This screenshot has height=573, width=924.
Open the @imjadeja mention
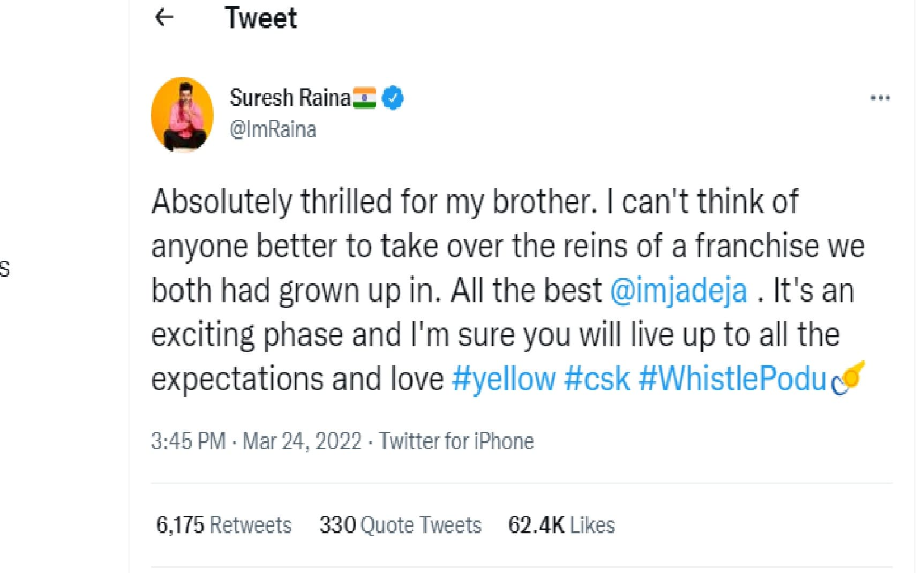click(x=679, y=291)
